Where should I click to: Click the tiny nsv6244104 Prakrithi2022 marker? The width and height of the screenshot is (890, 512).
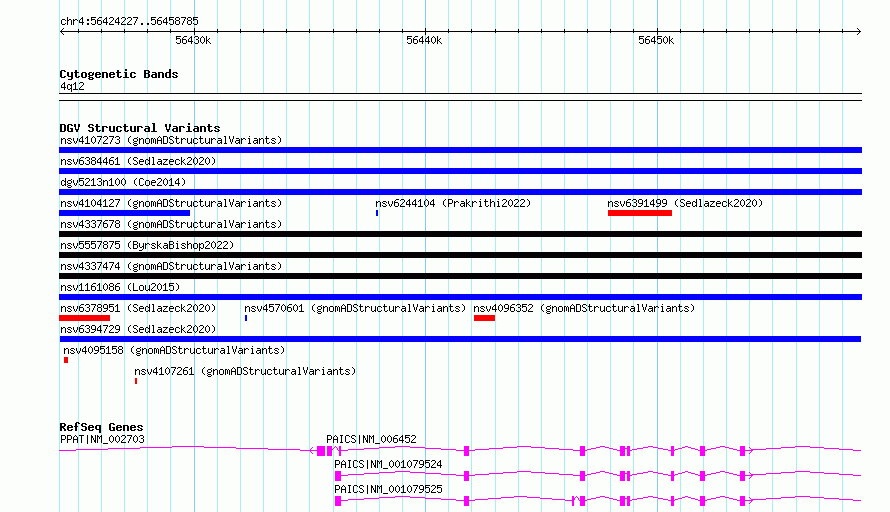tap(377, 213)
